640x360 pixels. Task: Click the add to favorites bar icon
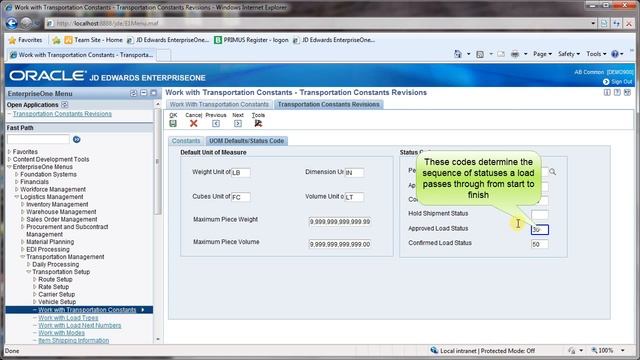[56, 40]
